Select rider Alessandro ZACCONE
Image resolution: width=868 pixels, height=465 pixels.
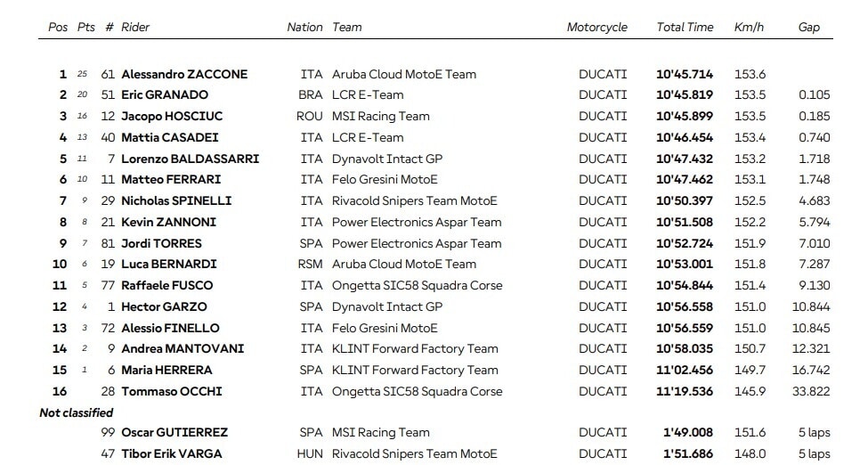(x=184, y=74)
